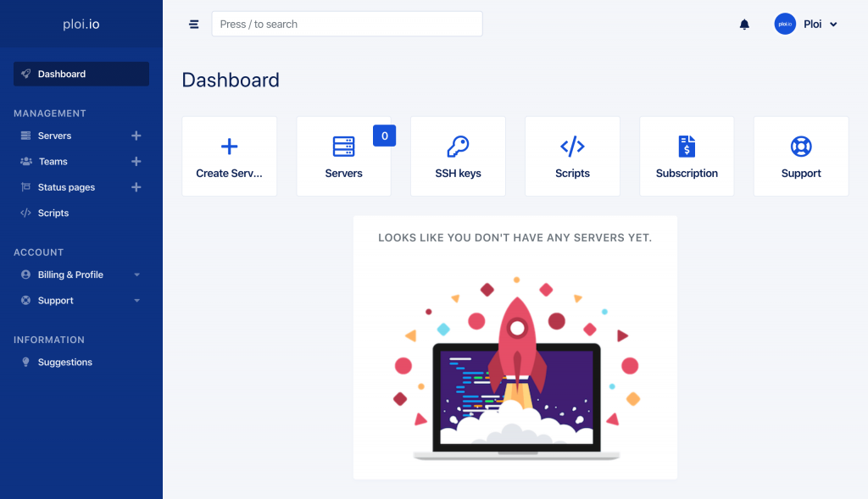
Task: Click the plus icon next to Teams
Action: coord(136,161)
